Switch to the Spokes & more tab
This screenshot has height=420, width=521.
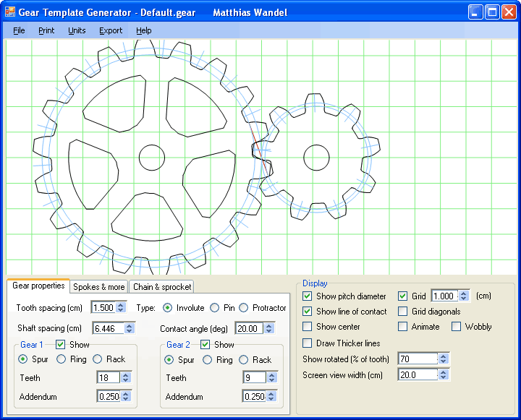pos(99,287)
